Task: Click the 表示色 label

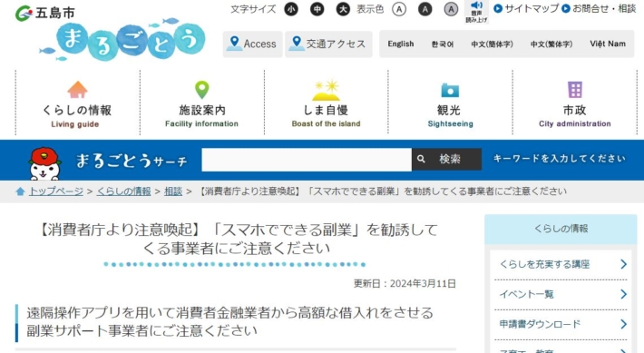Action: tap(370, 9)
